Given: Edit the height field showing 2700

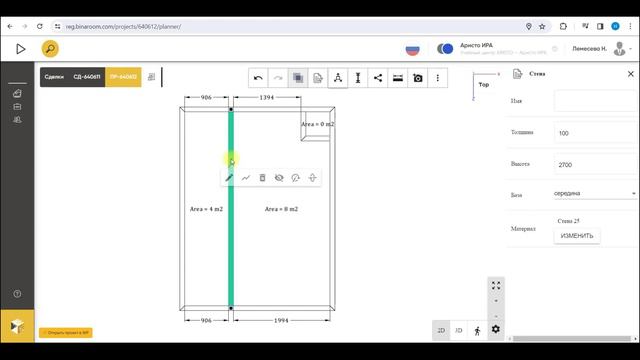Looking at the screenshot, I should coord(596,164).
